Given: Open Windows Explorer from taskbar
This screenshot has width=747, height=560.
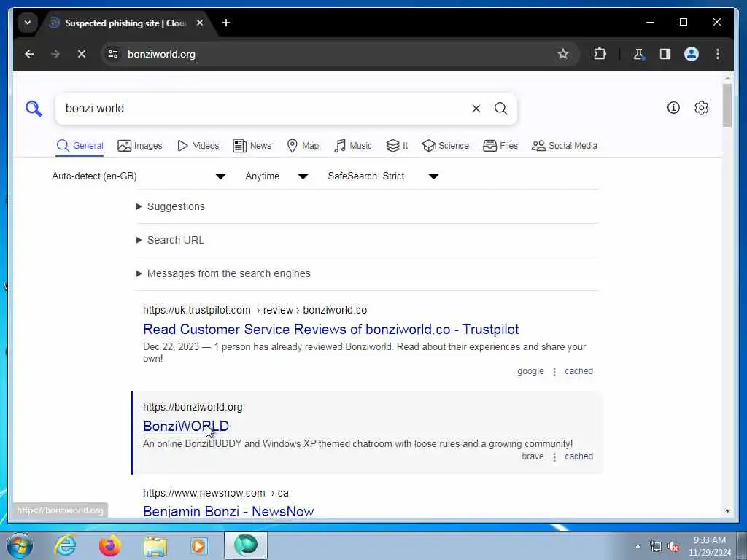Looking at the screenshot, I should click(155, 545).
